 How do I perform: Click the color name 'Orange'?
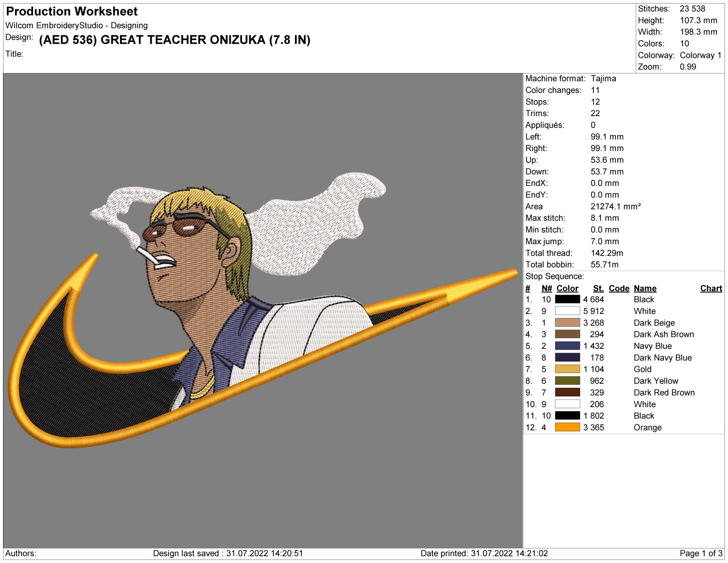[x=648, y=427]
